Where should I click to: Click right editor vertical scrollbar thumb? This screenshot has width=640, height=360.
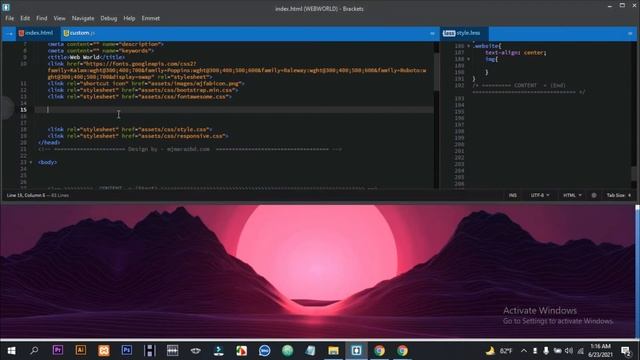point(634,173)
